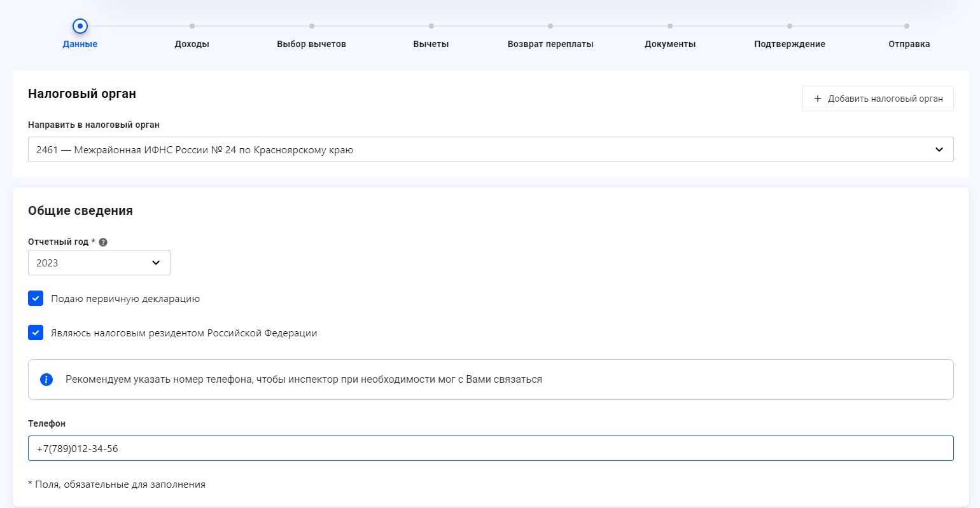This screenshot has height=508, width=980.
Task: Click Добавить налоговый орган button
Action: coord(878,99)
